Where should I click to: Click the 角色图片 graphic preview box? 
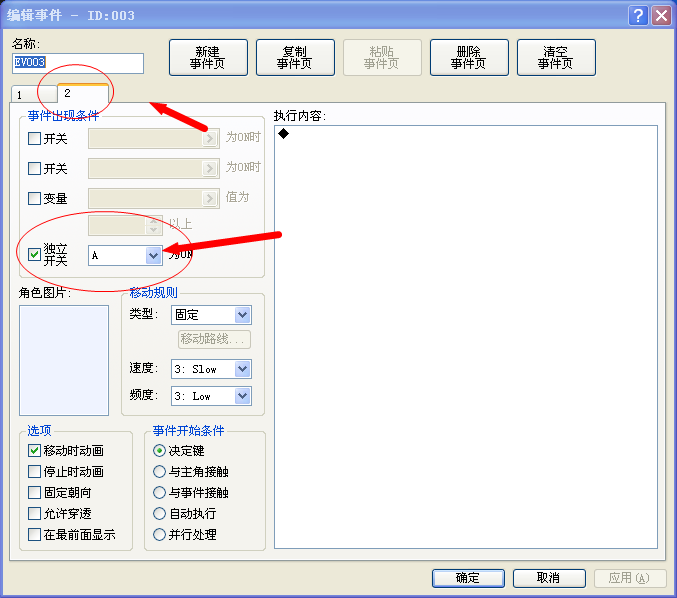pyautogui.click(x=64, y=361)
